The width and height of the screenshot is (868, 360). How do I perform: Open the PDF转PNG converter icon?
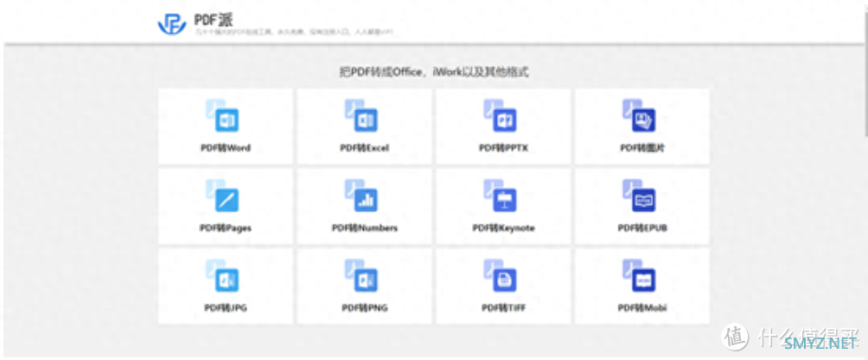point(361,276)
